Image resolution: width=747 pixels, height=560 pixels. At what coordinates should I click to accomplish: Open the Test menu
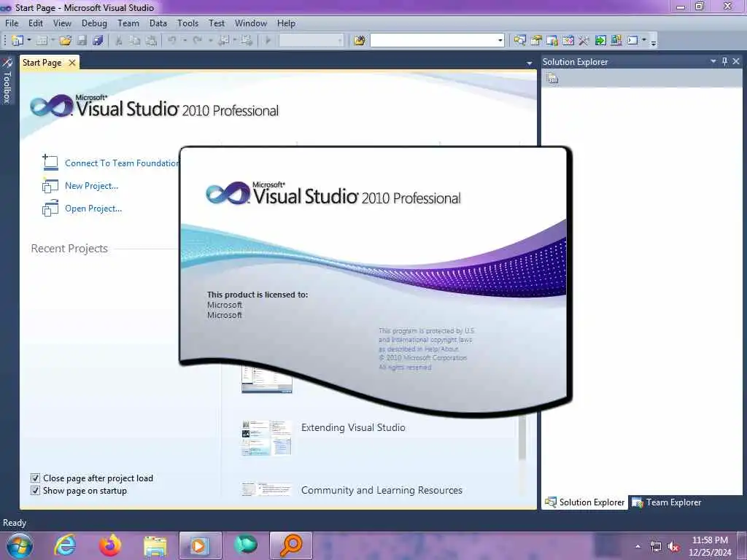216,23
